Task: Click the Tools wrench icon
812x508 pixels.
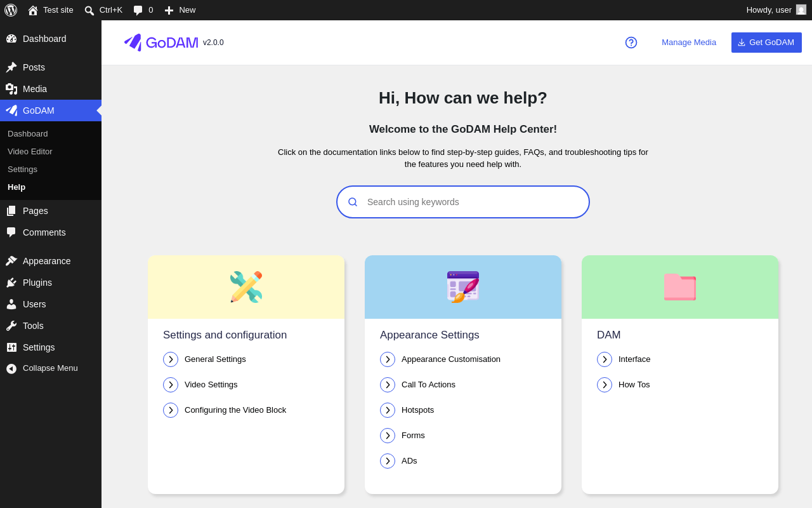Action: pos(11,326)
